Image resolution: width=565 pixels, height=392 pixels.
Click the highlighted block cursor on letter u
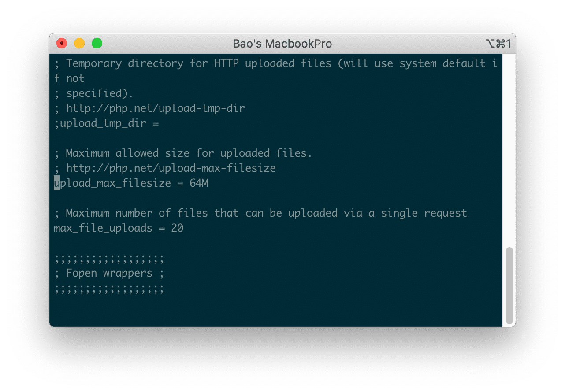[x=57, y=183]
